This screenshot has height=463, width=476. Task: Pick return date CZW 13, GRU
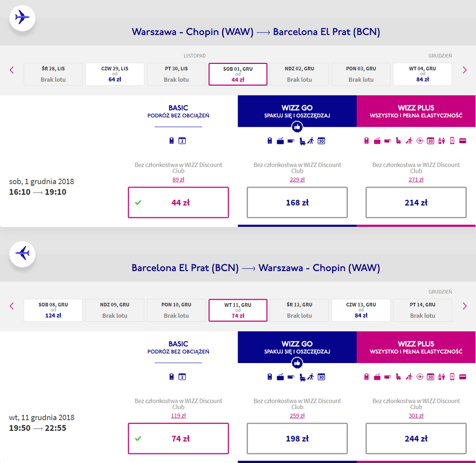(361, 310)
